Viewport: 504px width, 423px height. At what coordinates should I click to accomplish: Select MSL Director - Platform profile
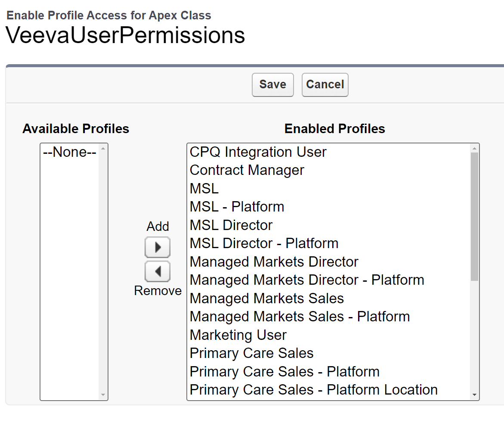264,243
